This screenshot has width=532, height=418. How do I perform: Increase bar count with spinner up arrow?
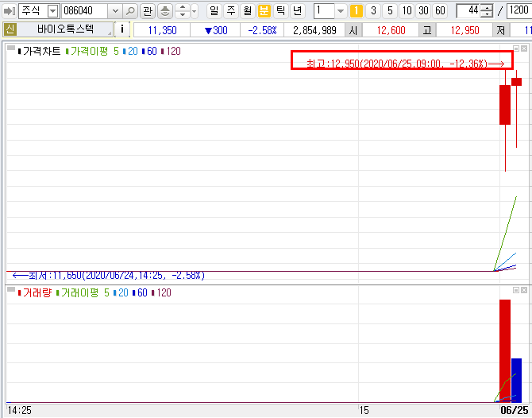pyautogui.click(x=487, y=8)
